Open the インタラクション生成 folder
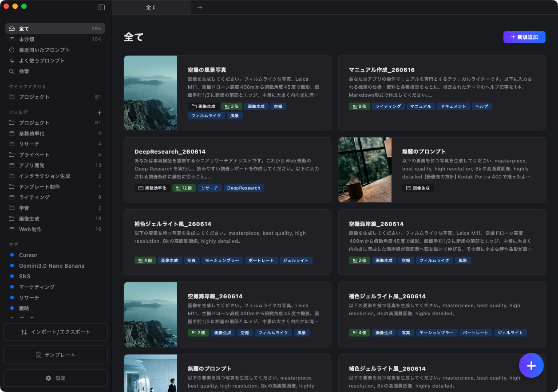558x392 pixels. coord(55,176)
